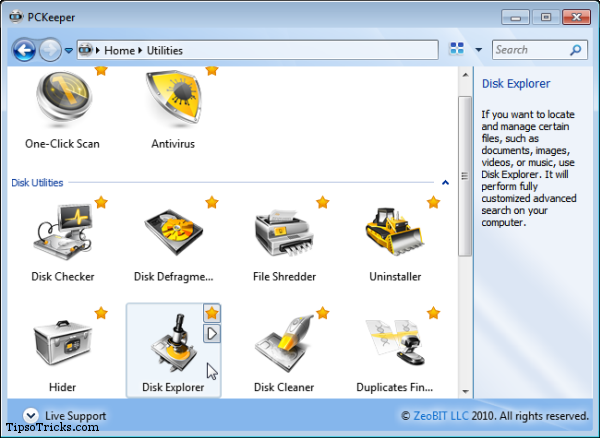Image resolution: width=600 pixels, height=438 pixels.
Task: Click the scroll down arrow of the list
Action: (x=465, y=391)
